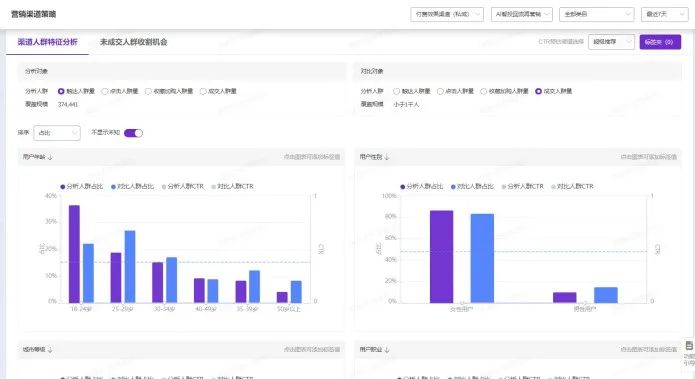Click the 男性用户 axis label
This screenshot has width=695, height=379.
point(585,309)
